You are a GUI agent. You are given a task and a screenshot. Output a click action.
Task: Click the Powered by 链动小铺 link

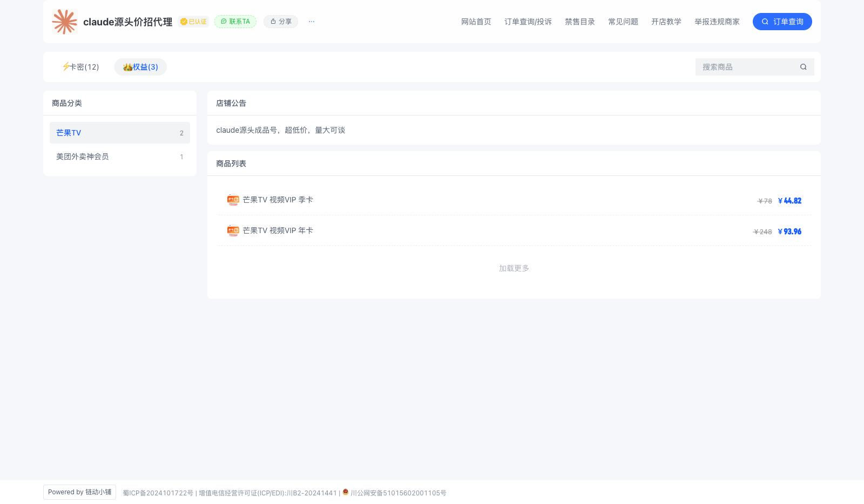click(80, 492)
